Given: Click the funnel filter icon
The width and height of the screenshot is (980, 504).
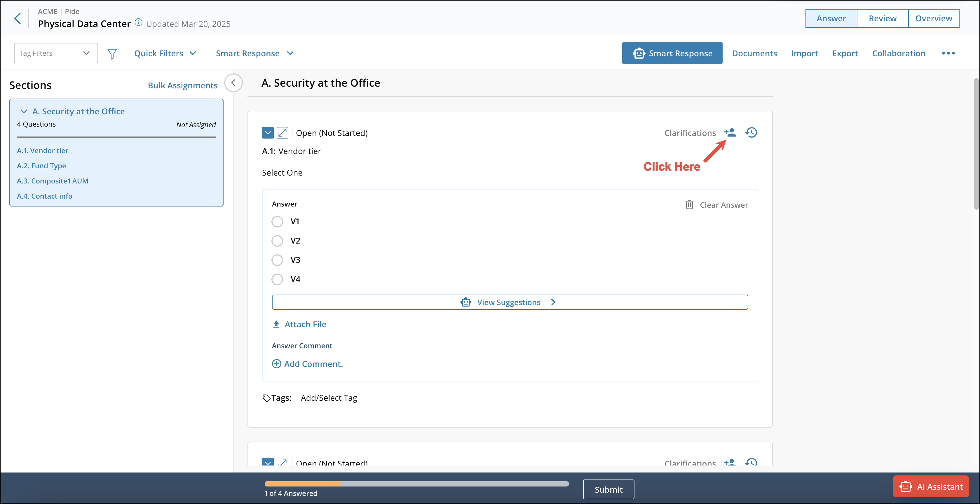Looking at the screenshot, I should point(112,54).
